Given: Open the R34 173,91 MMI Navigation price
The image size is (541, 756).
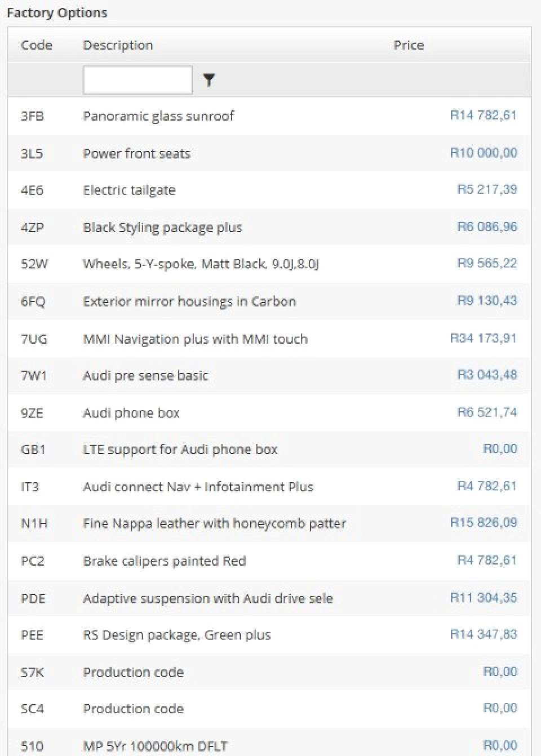Looking at the screenshot, I should [483, 338].
